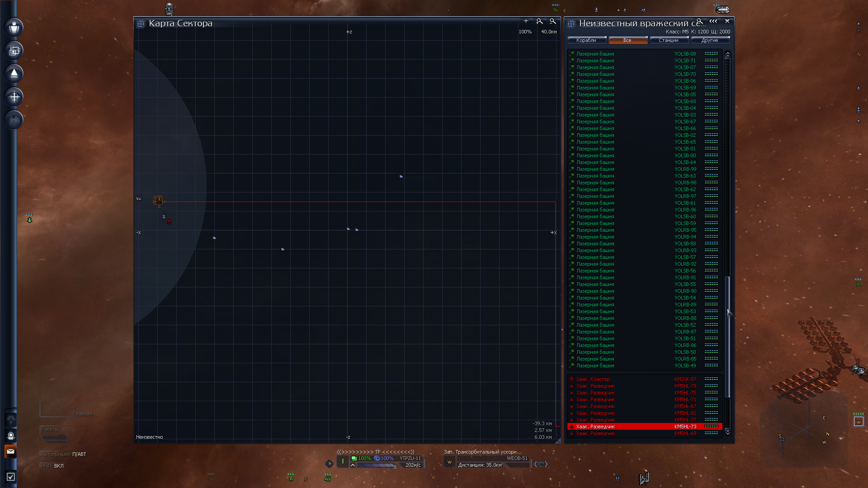Click the cube icon beside sector name

(571, 23)
